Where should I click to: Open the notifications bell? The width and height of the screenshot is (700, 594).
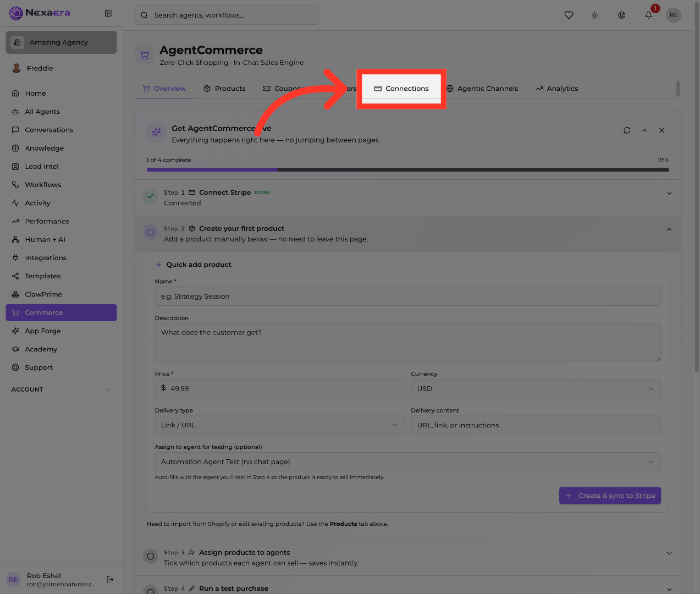pyautogui.click(x=649, y=15)
